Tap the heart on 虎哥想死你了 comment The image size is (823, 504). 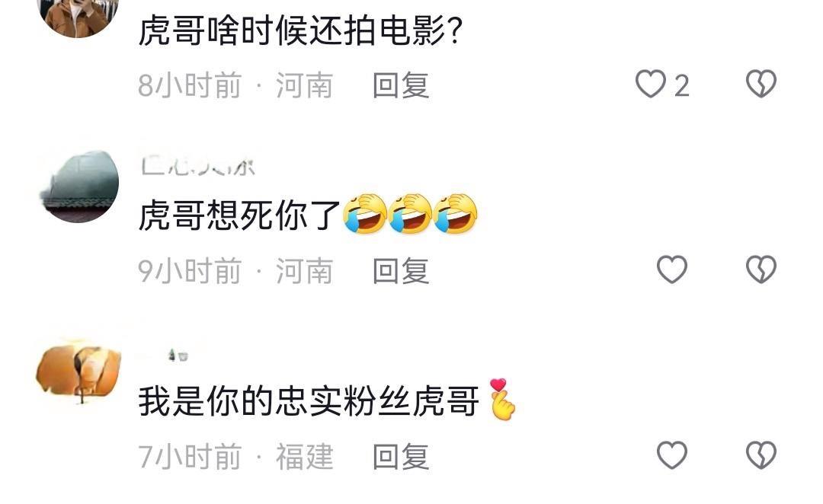(672, 270)
